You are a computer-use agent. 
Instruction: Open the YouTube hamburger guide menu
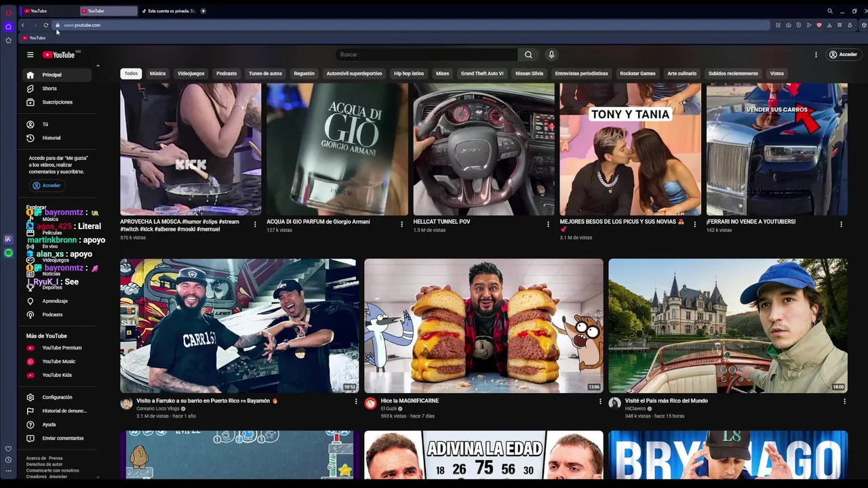[x=30, y=55]
